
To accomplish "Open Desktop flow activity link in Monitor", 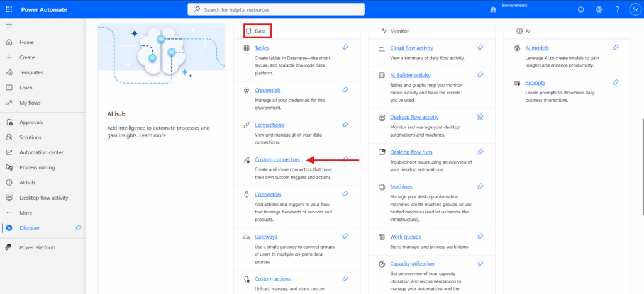I will coord(414,117).
